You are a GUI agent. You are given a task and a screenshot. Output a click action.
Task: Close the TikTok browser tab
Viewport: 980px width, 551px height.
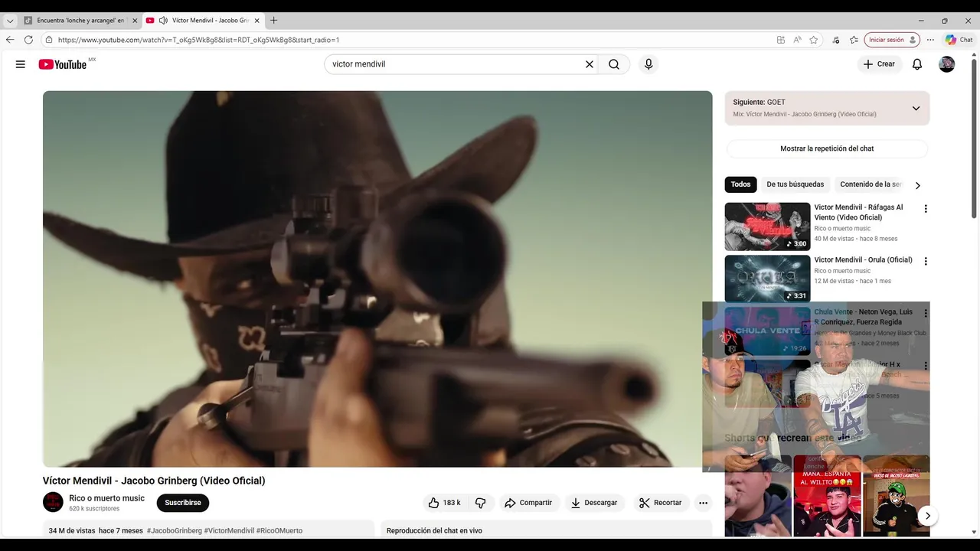[x=136, y=21]
